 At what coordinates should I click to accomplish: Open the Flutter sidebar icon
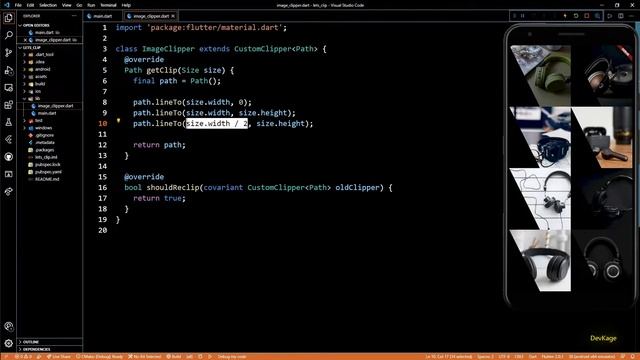point(9,140)
